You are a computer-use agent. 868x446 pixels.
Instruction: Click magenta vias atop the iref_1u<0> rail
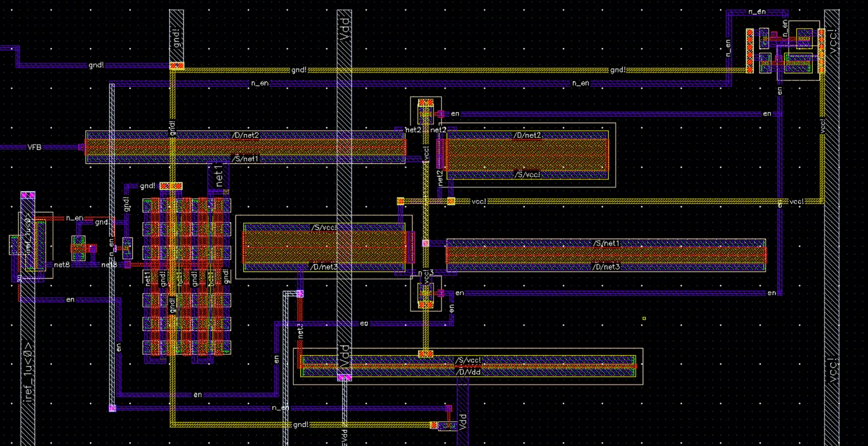(x=28, y=195)
